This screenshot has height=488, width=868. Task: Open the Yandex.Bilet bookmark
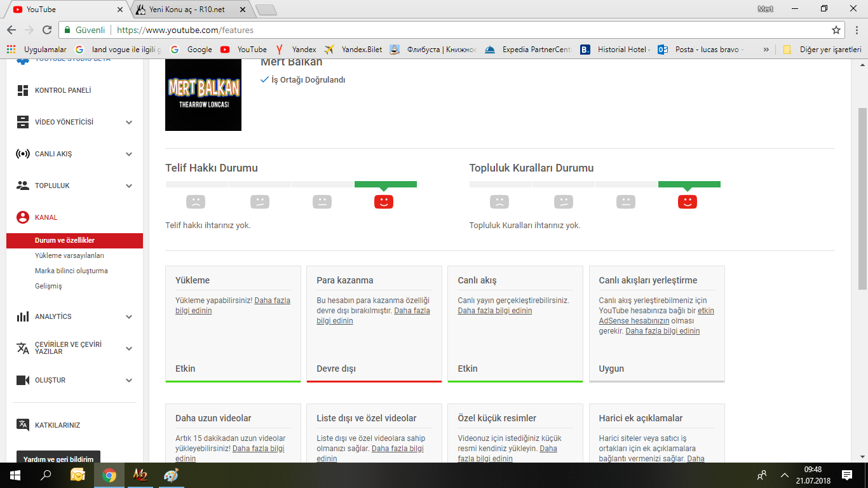pos(353,50)
